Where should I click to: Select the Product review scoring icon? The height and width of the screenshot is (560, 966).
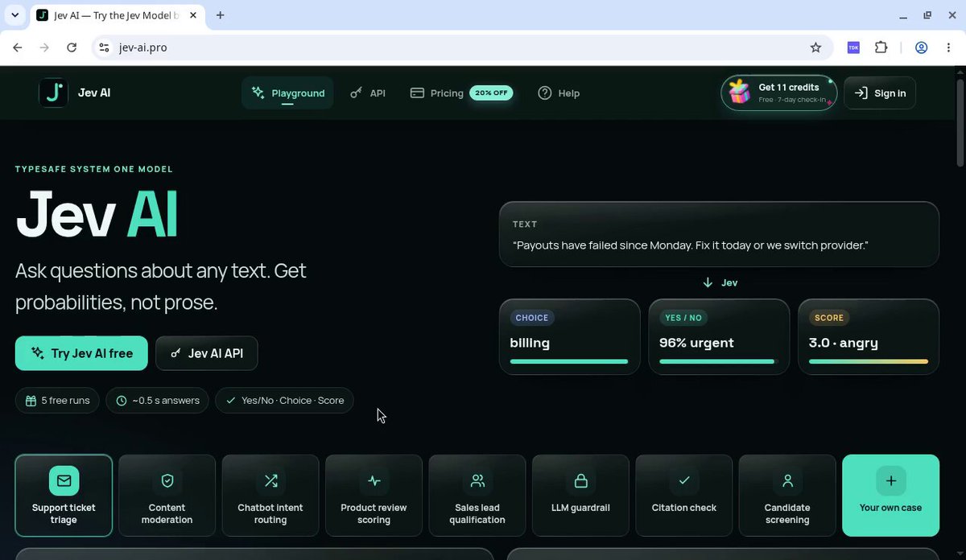(x=374, y=481)
